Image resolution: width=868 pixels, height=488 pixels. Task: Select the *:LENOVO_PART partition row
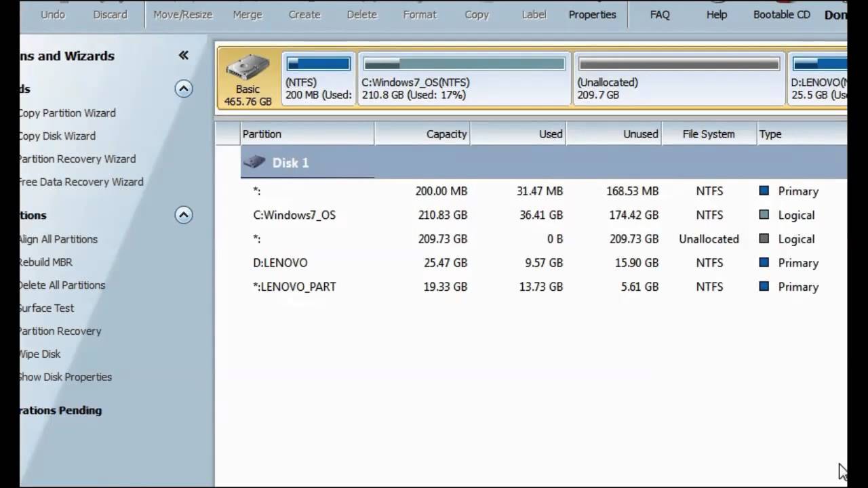tap(294, 287)
